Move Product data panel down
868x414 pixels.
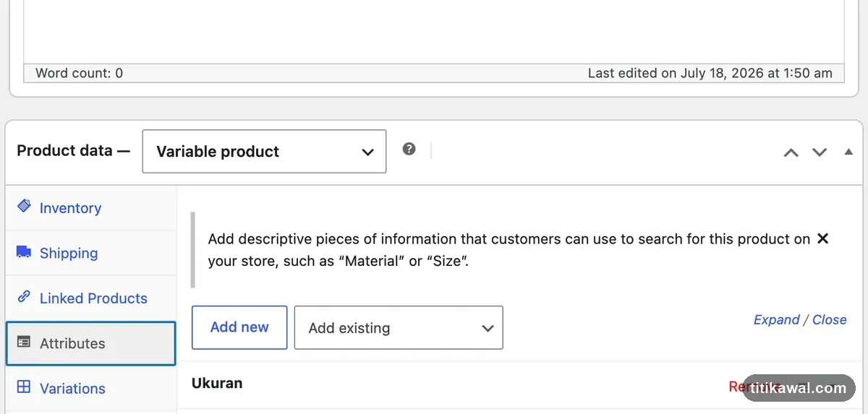820,152
